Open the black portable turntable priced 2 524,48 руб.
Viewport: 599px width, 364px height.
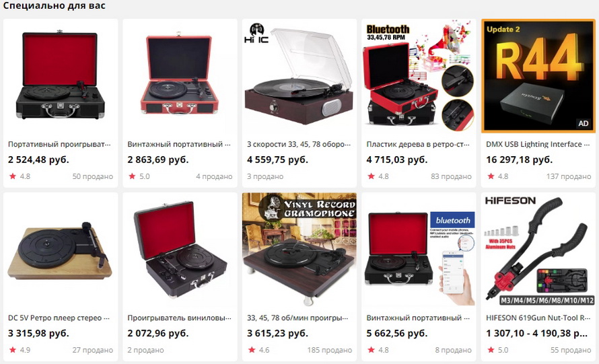[x=61, y=76]
